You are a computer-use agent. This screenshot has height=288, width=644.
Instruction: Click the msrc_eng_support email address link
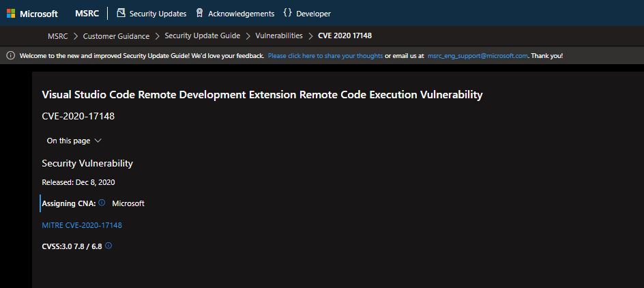(478, 56)
